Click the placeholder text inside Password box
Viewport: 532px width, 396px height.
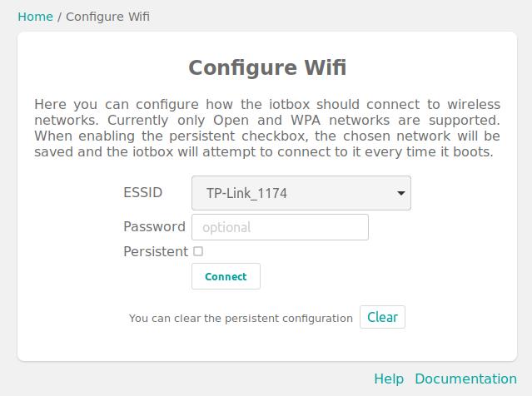tap(226, 227)
